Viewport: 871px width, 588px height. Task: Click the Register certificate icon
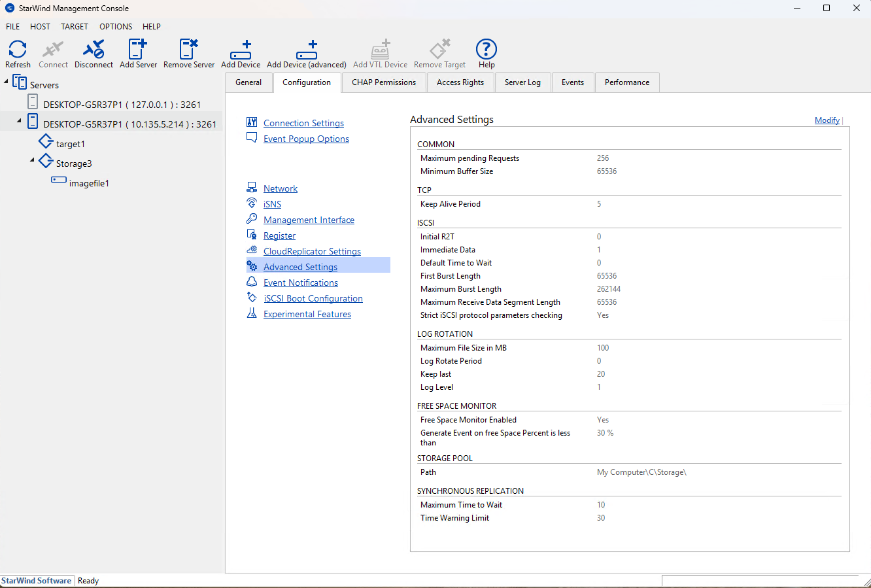point(252,235)
